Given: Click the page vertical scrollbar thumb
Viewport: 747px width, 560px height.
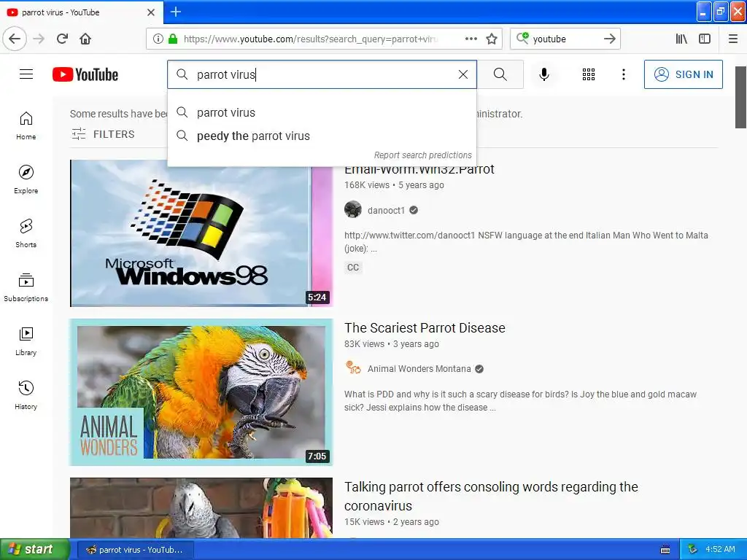Looking at the screenshot, I should point(740,97).
